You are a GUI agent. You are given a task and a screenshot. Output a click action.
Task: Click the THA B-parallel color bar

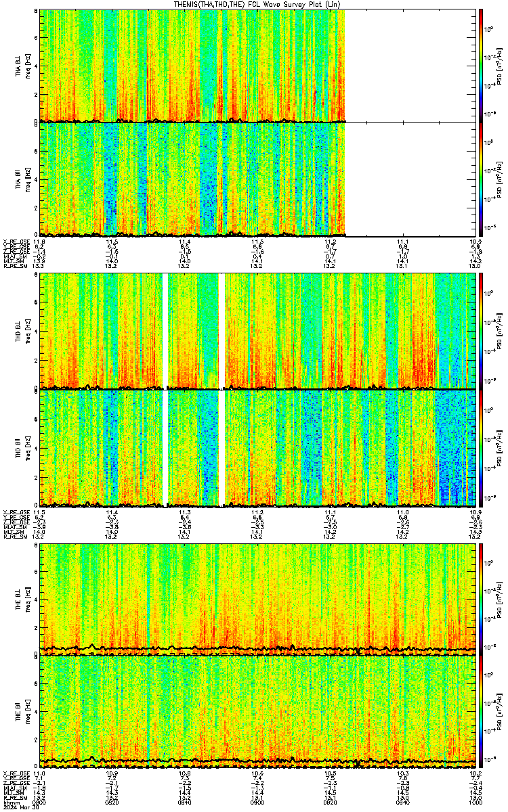coord(480,179)
